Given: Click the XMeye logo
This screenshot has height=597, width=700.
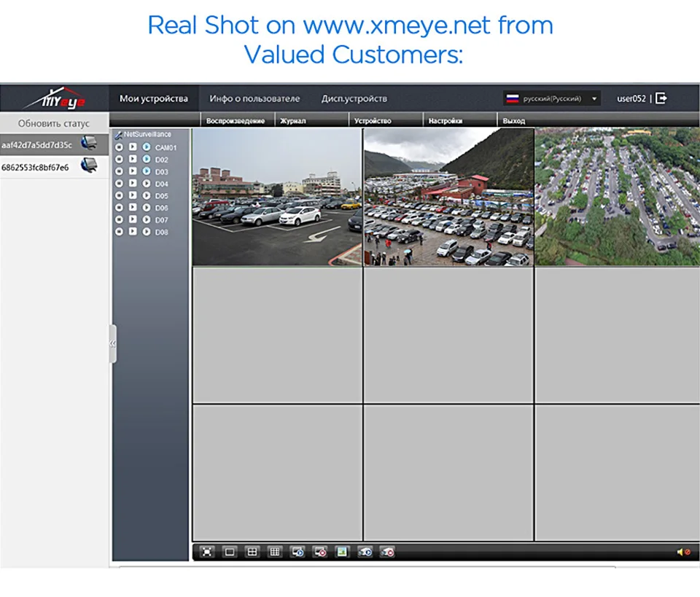Looking at the screenshot, I should pyautogui.click(x=55, y=98).
